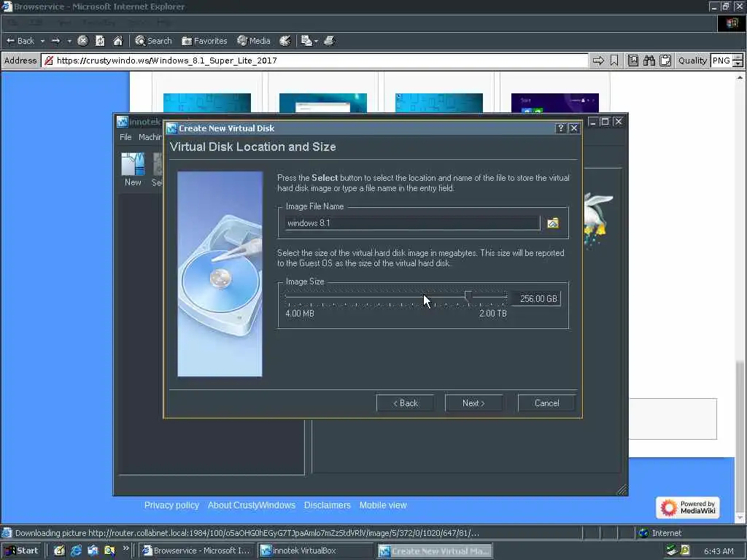Click the bookmark ribbon icon
The image size is (747, 560).
click(x=614, y=61)
